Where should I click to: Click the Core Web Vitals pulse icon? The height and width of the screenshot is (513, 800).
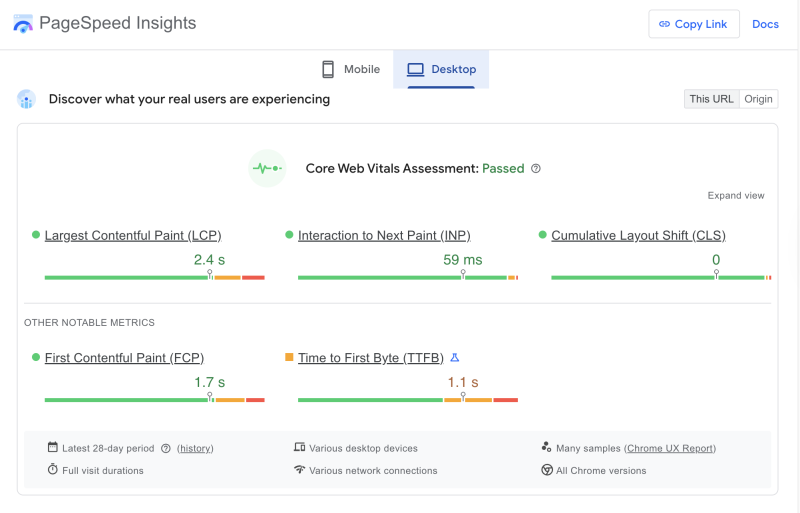(267, 168)
